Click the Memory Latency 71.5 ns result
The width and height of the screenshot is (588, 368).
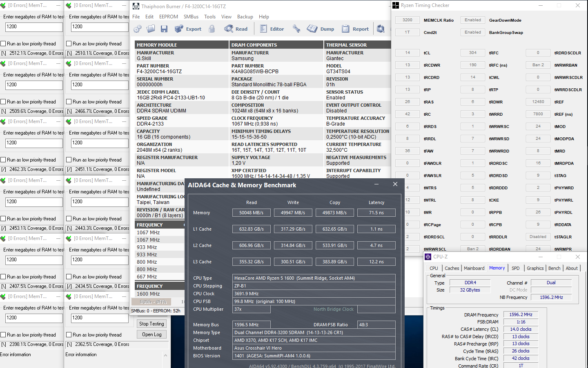pos(376,213)
